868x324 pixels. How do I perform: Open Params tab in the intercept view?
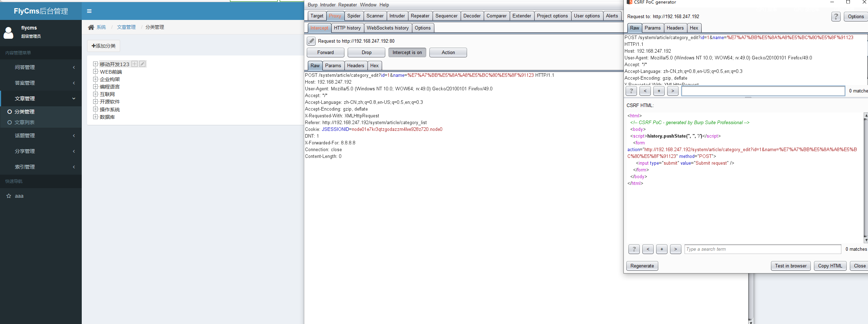click(333, 65)
